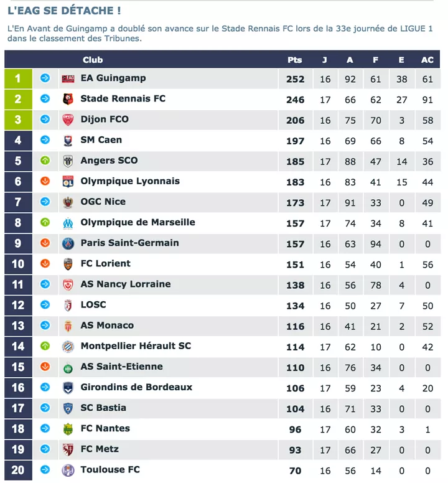Viewport: 448px width, 483px height.
Task: Click the green up arrow beside Angers SCO
Action: 45,161
